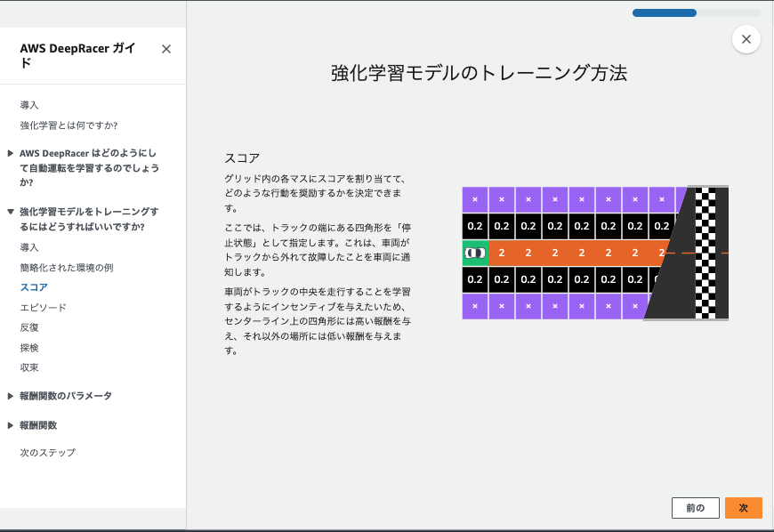Viewport: 774px width, 532px height.
Task: Advance to the next page with 次
Action: (x=743, y=507)
